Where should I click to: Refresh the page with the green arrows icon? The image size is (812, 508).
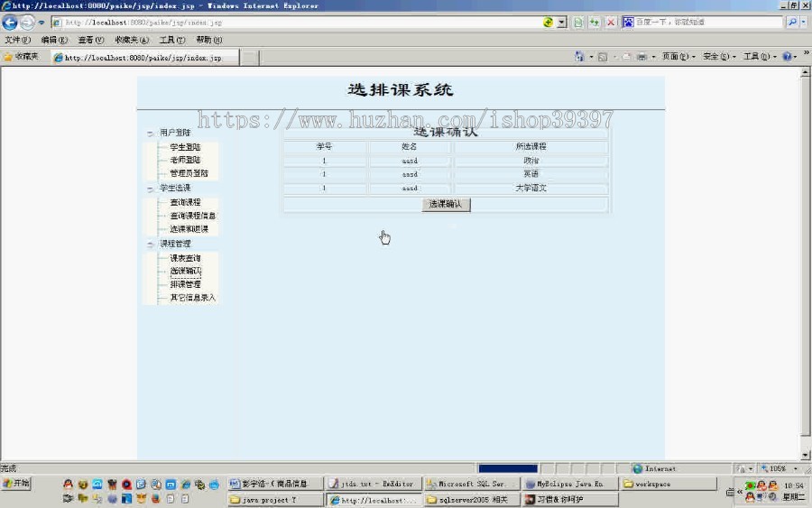tap(594, 23)
